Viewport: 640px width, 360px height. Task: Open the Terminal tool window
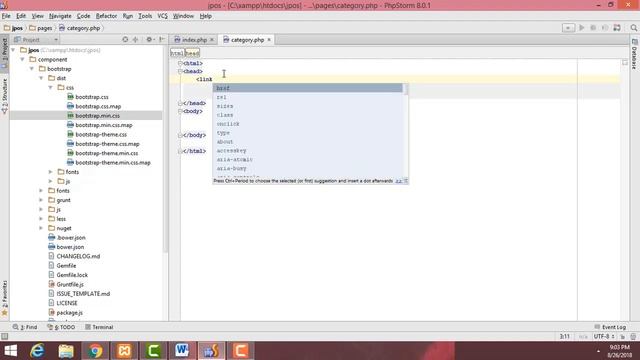point(99,327)
